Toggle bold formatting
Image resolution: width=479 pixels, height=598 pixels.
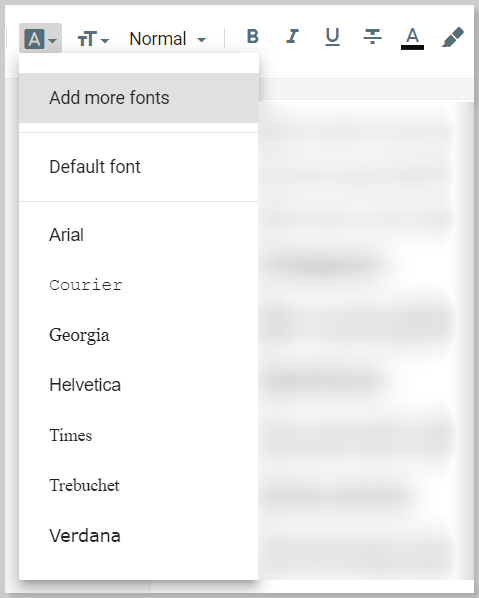coord(252,37)
